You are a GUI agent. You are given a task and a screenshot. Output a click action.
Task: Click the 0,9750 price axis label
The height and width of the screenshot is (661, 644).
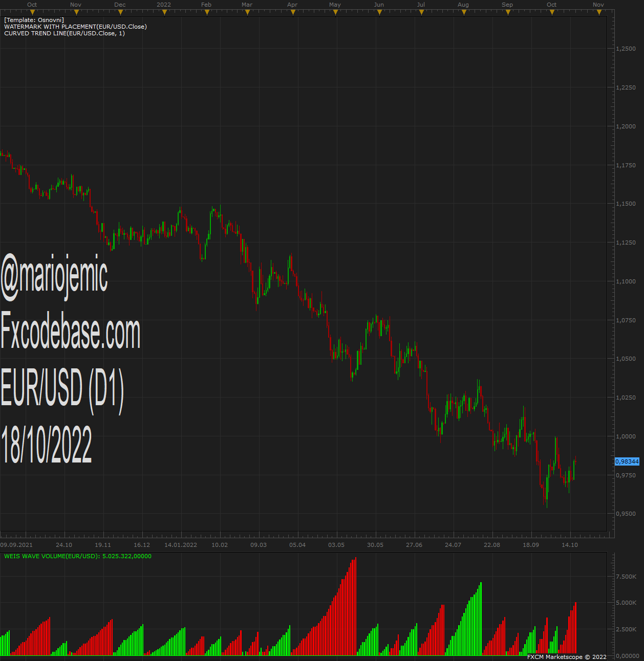click(x=626, y=475)
